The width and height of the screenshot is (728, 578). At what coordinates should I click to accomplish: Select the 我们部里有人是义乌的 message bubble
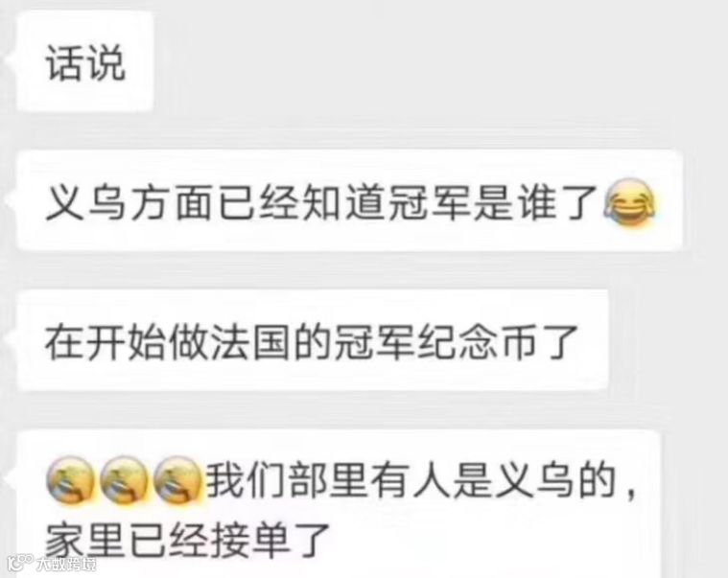point(338,504)
